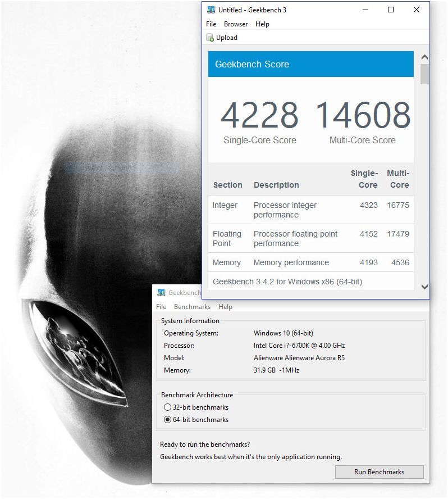This screenshot has height=499, width=448.
Task: Click Integer multi-core value 16775
Action: (x=398, y=205)
